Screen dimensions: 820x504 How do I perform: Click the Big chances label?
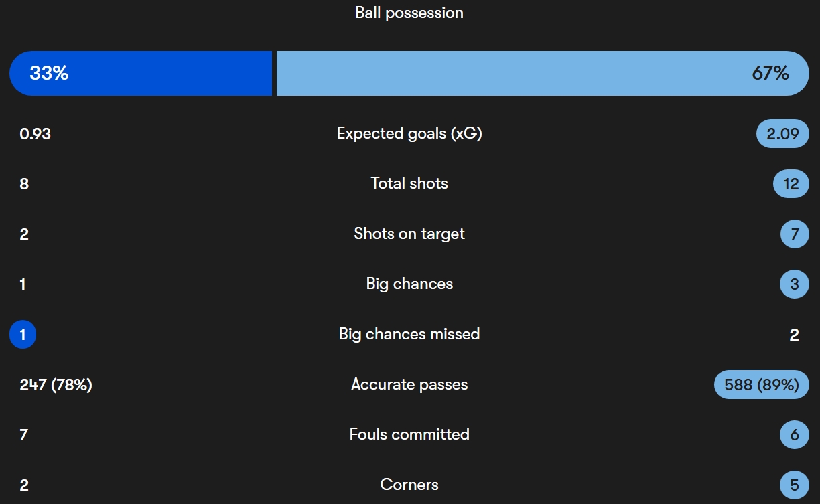pyautogui.click(x=409, y=284)
